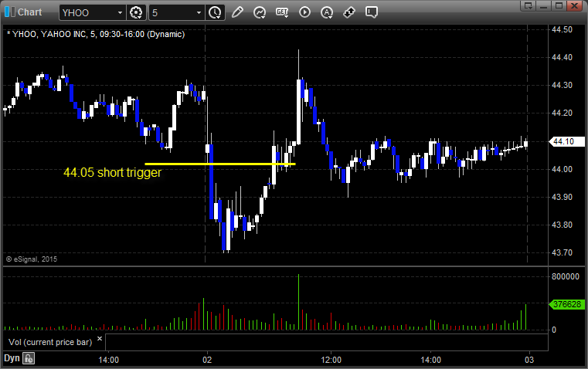Start bar replay with play icon
The width and height of the screenshot is (588, 369).
(304, 12)
